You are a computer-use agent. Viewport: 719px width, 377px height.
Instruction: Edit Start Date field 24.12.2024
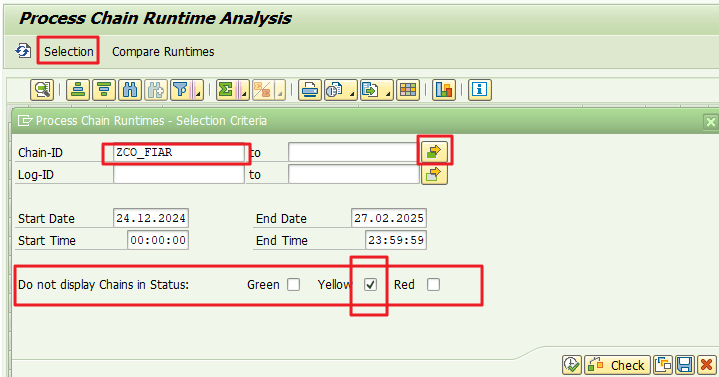coord(151,218)
